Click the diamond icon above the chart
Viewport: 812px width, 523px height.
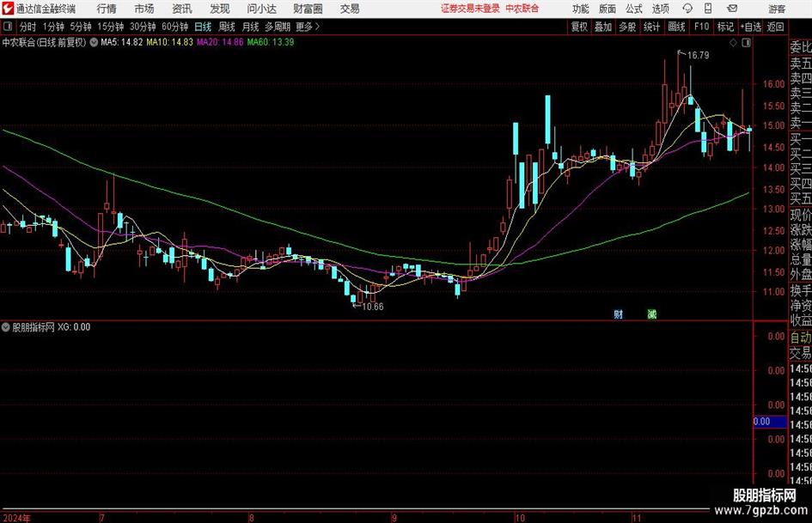[x=733, y=43]
